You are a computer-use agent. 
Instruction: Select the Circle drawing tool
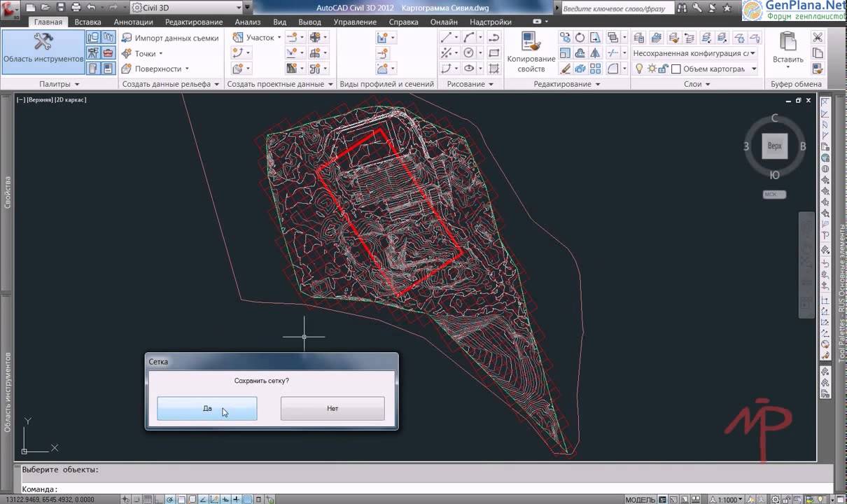point(468,53)
